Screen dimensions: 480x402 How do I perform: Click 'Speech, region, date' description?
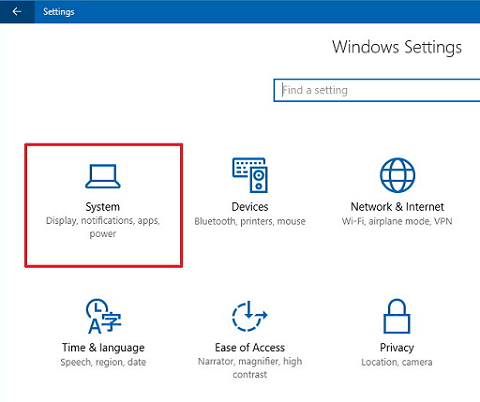pos(103,362)
